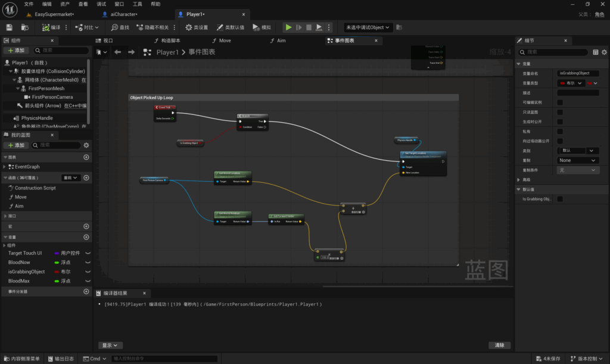Expand 接口 interfaces section

5,216
